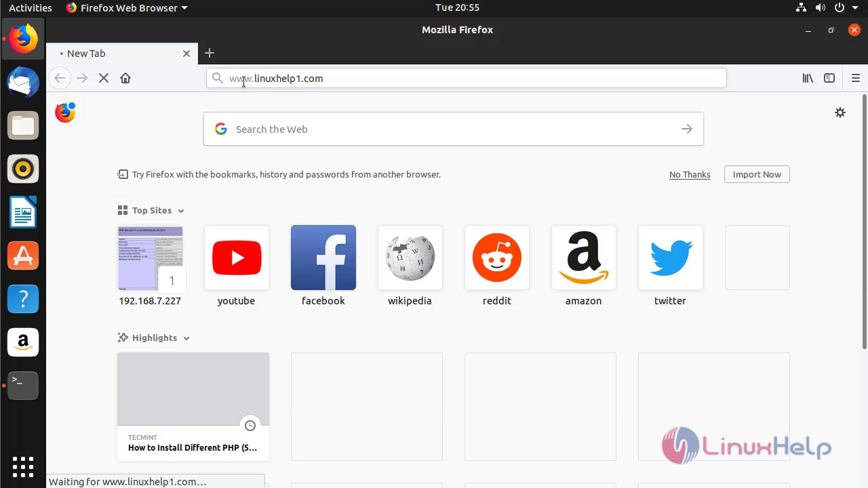Click the Search the Web input field
The height and width of the screenshot is (488, 868).
454,129
